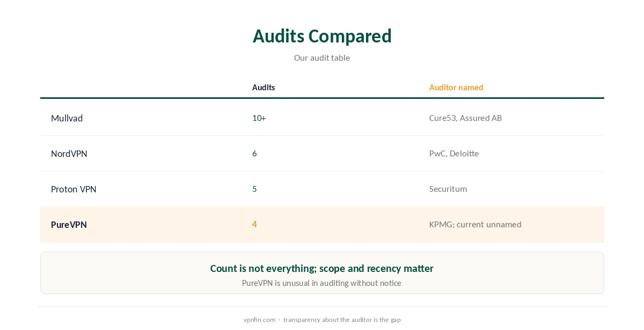
Task: Click PureVPN's audit count '4'
Action: click(254, 225)
